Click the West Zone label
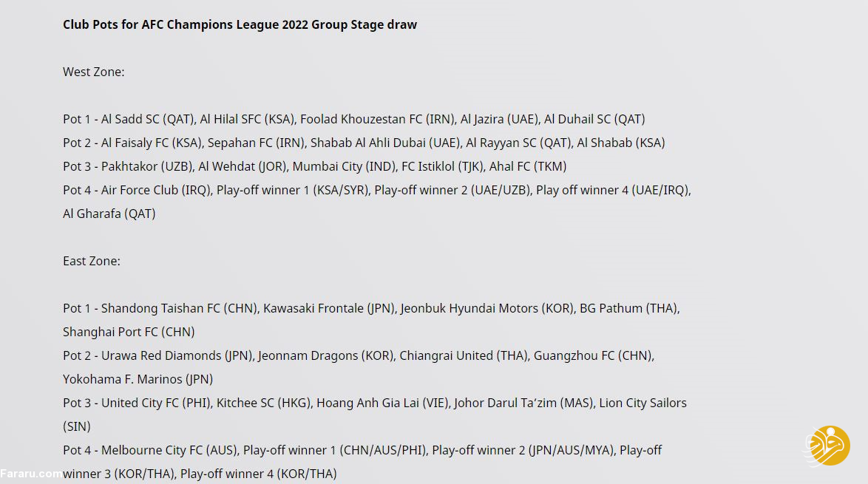Screen dimensions: 868x484 click(x=93, y=72)
